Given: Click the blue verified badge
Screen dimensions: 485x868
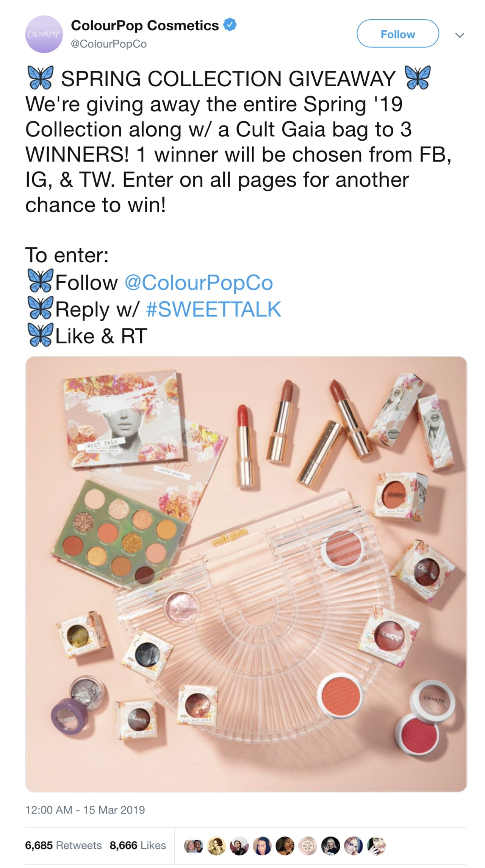Looking at the screenshot, I should 230,25.
